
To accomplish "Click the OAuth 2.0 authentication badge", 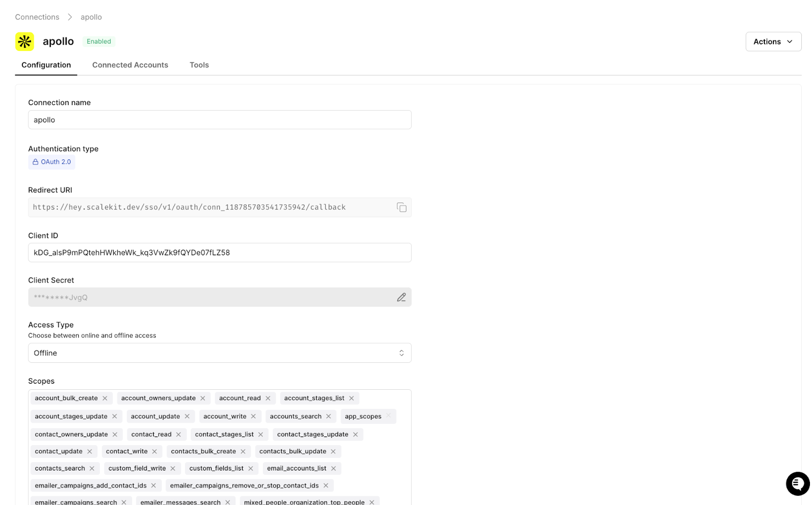I will pyautogui.click(x=52, y=162).
